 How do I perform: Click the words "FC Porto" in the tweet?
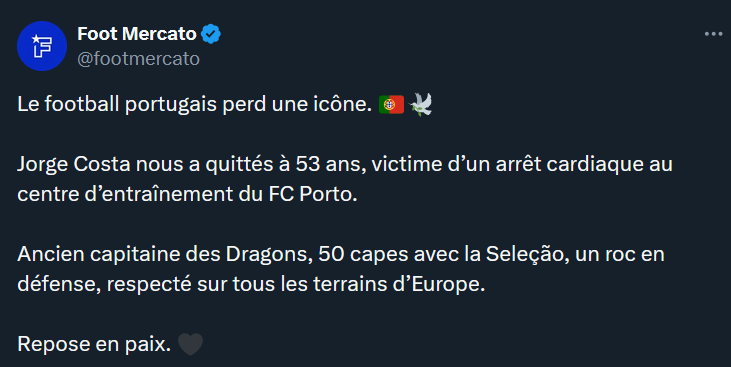click(x=313, y=194)
